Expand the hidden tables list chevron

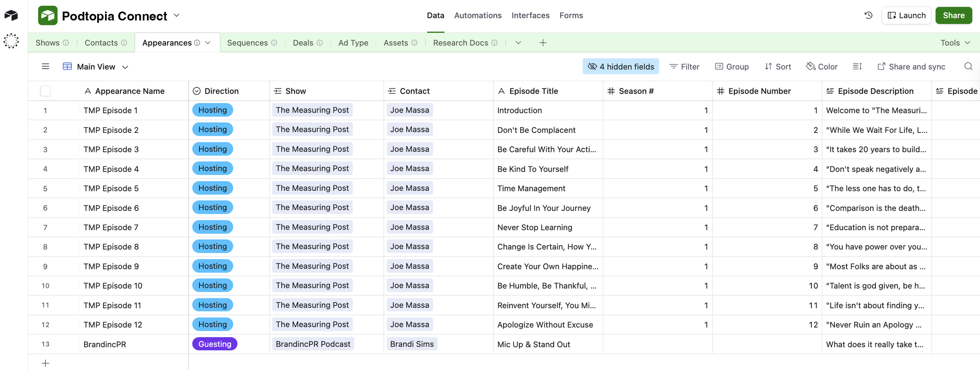[x=518, y=43]
